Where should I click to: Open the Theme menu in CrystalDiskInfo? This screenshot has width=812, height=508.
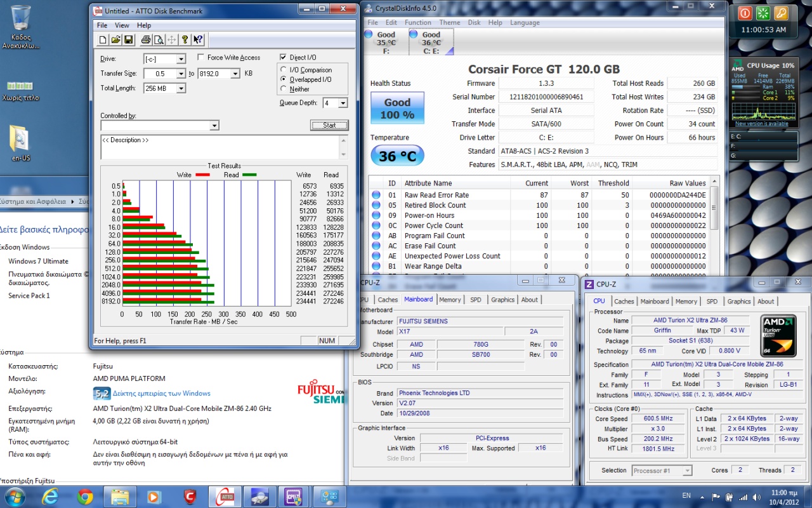coord(450,22)
